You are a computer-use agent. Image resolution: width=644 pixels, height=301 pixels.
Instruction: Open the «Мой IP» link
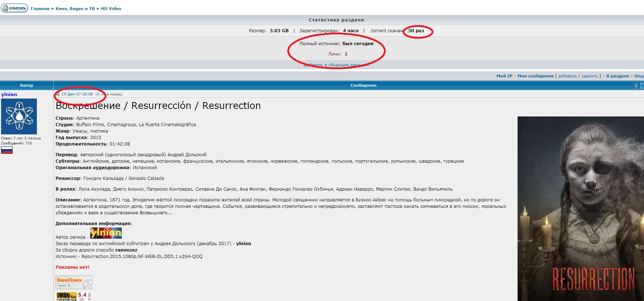(504, 76)
